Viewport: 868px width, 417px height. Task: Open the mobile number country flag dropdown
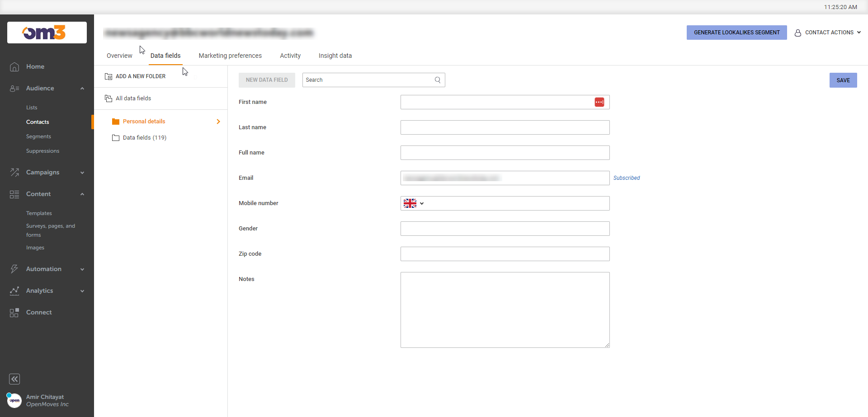pyautogui.click(x=413, y=203)
